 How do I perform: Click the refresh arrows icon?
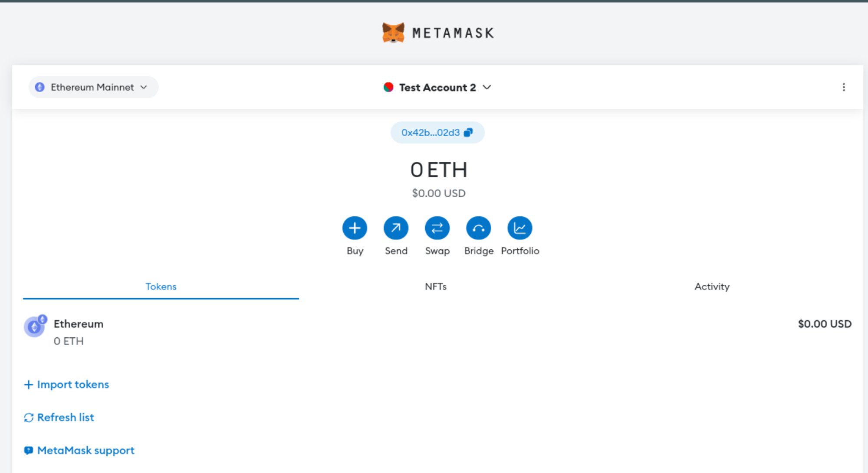[29, 418]
